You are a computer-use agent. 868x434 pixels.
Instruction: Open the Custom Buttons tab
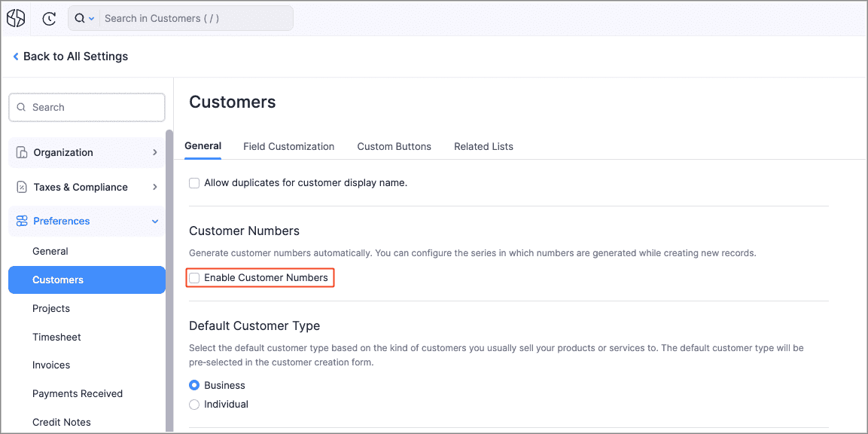point(394,146)
